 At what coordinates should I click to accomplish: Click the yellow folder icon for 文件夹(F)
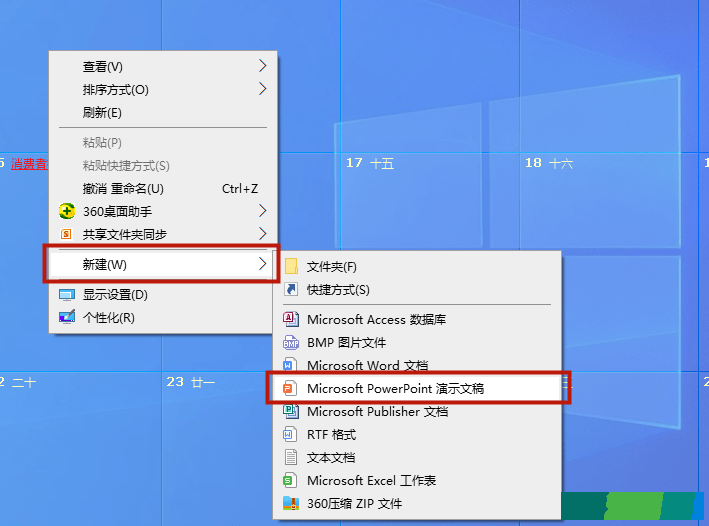[291, 266]
